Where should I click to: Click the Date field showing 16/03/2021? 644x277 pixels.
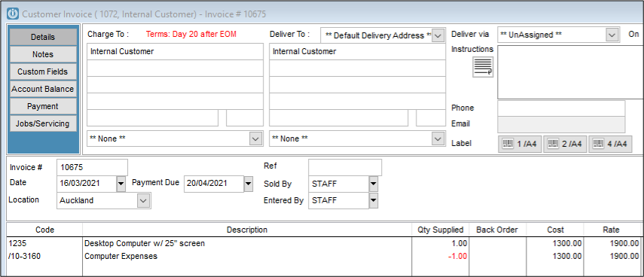[87, 184]
